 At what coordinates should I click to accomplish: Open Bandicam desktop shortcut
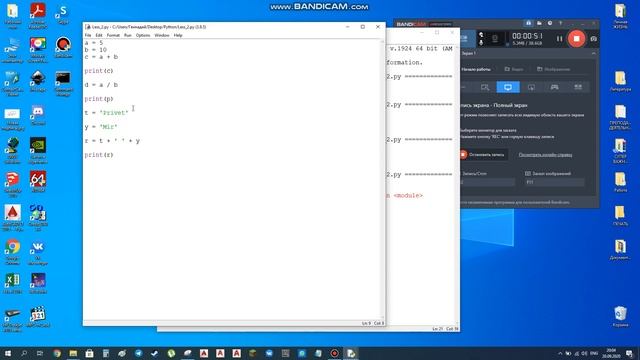(x=63, y=47)
